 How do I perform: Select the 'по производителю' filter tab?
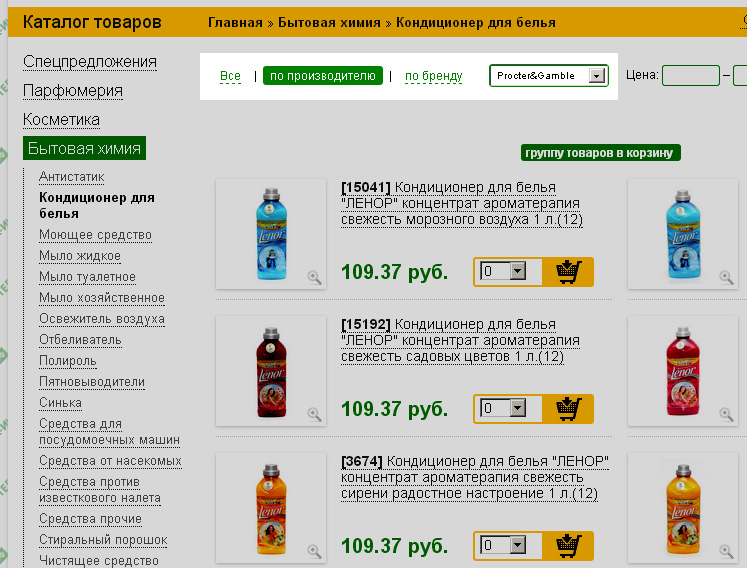[323, 76]
